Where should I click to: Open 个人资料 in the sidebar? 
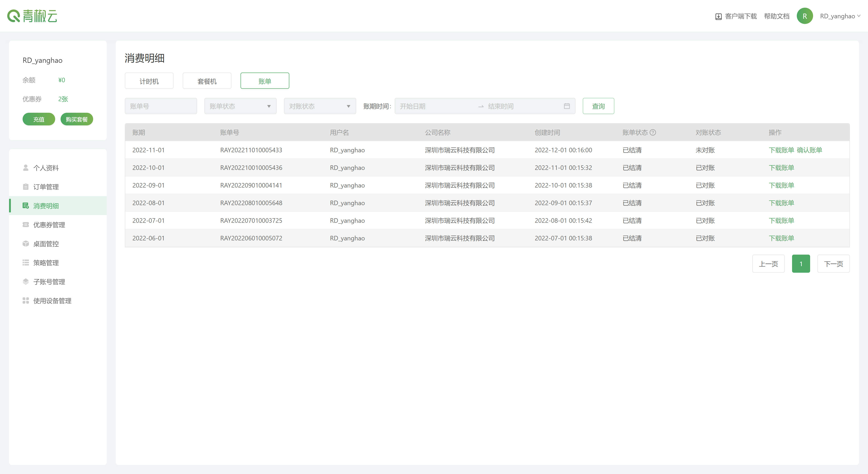[x=58, y=168]
